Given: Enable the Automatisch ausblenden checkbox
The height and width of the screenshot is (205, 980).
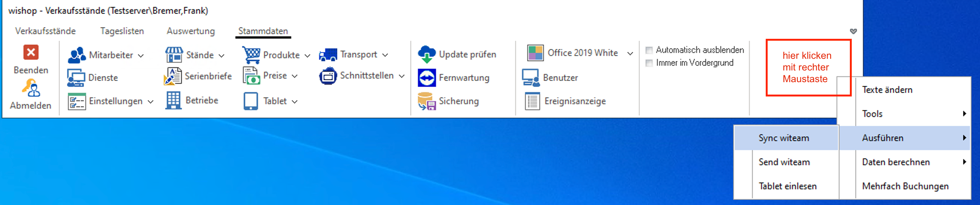Looking at the screenshot, I should [649, 50].
